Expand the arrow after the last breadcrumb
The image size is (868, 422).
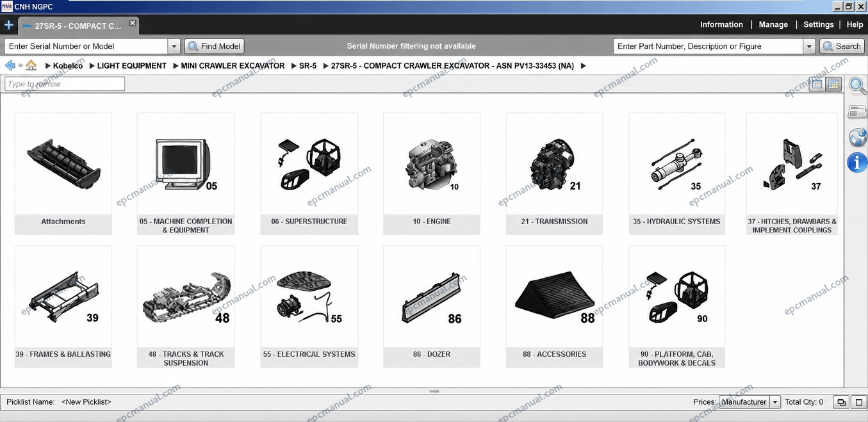(x=584, y=65)
